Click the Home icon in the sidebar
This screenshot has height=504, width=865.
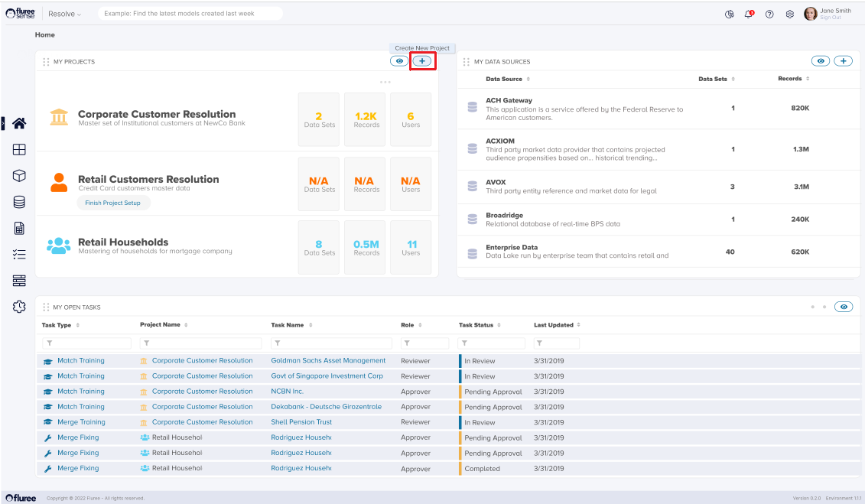pos(19,123)
